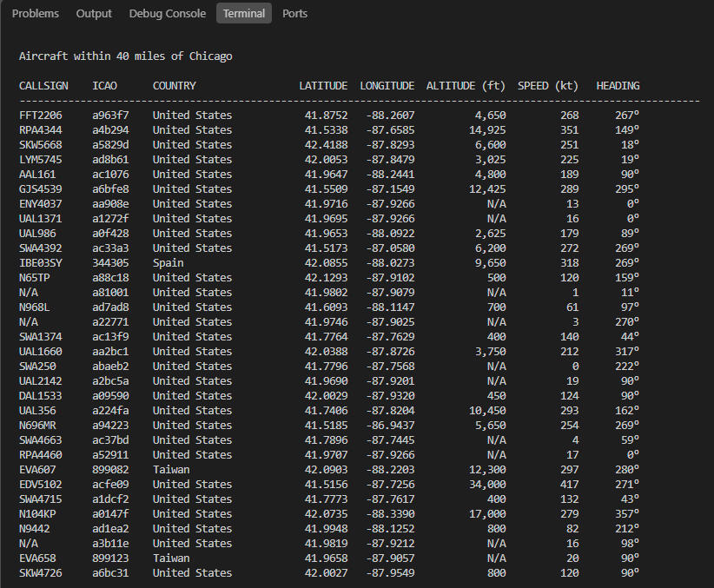Select callsign UAL356
This screenshot has height=588, width=714.
tap(37, 410)
